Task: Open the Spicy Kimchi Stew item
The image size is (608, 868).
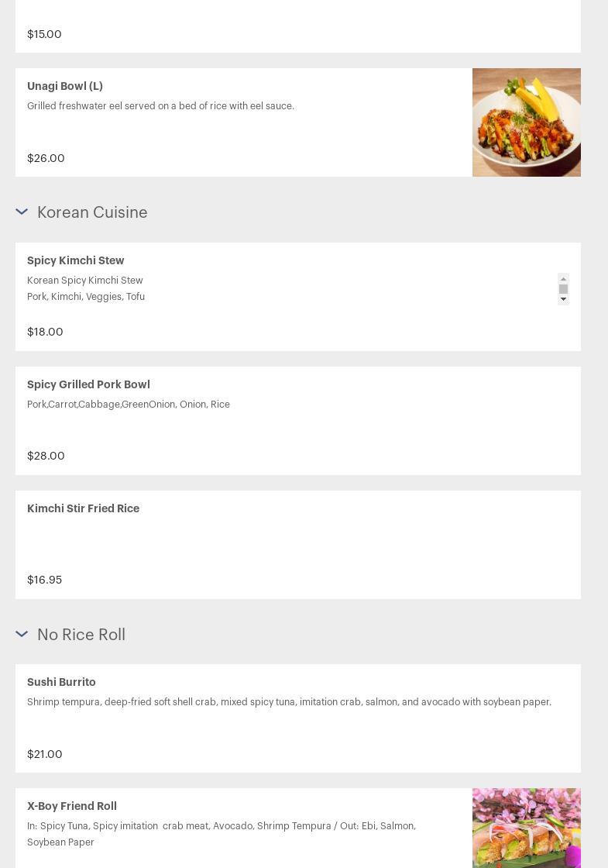Action: point(76,260)
